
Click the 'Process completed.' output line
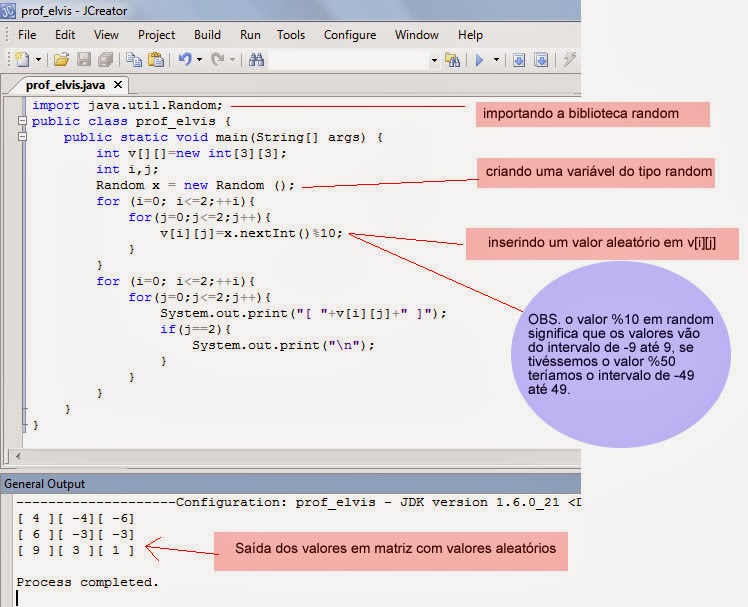point(87,582)
